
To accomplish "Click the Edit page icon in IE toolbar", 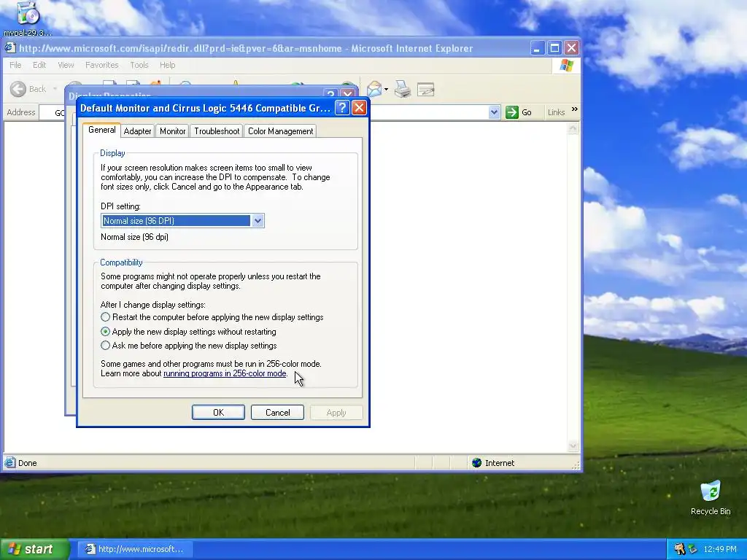I will point(425,89).
